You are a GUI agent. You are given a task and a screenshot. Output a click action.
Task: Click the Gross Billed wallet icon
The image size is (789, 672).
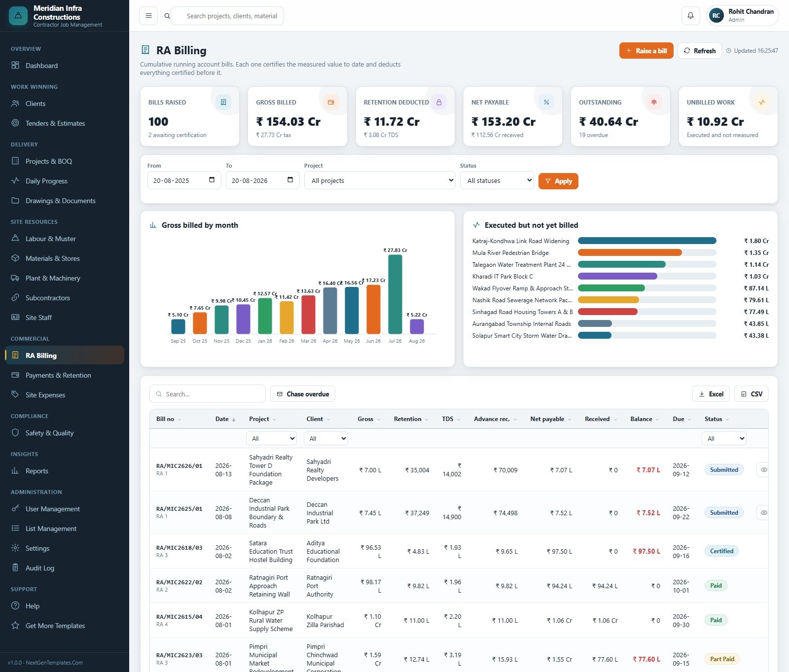(x=331, y=102)
